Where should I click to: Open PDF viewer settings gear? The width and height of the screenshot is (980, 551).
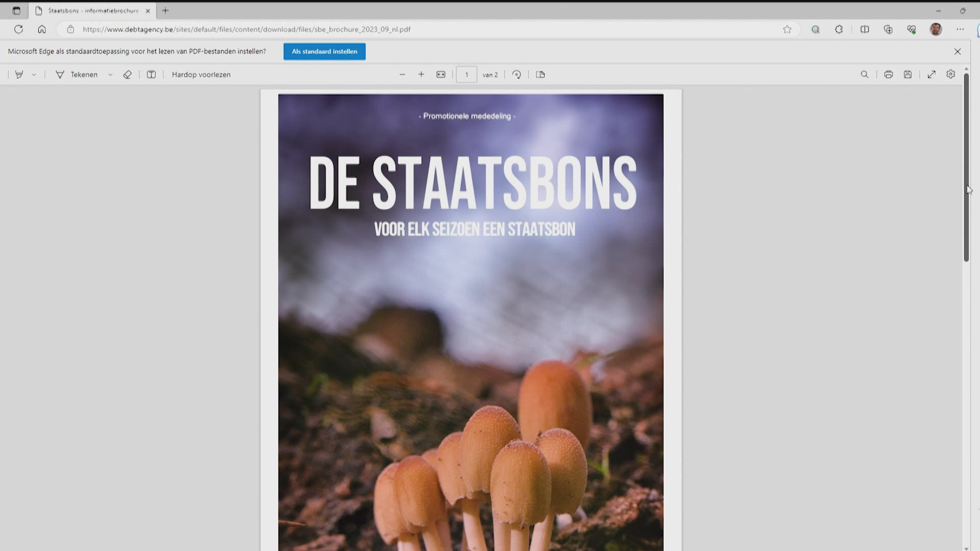[x=950, y=74]
